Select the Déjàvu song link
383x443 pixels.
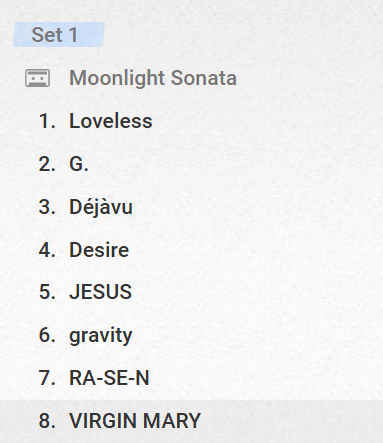point(101,207)
